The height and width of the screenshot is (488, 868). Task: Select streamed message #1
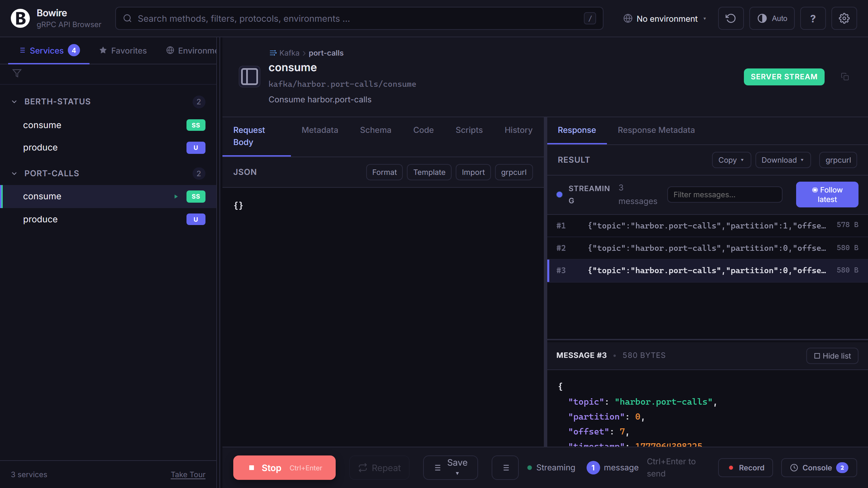[707, 225]
